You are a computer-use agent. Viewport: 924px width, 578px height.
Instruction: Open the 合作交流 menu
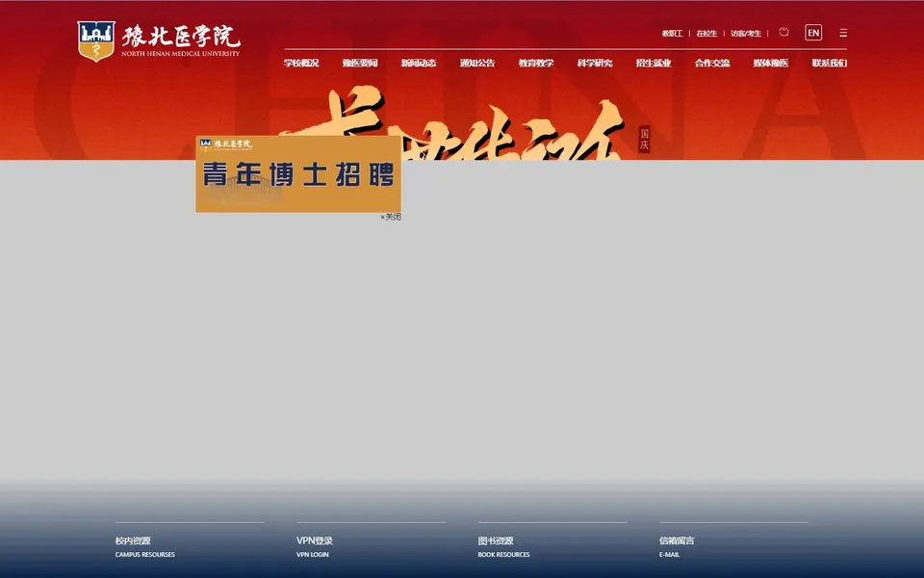tap(712, 64)
